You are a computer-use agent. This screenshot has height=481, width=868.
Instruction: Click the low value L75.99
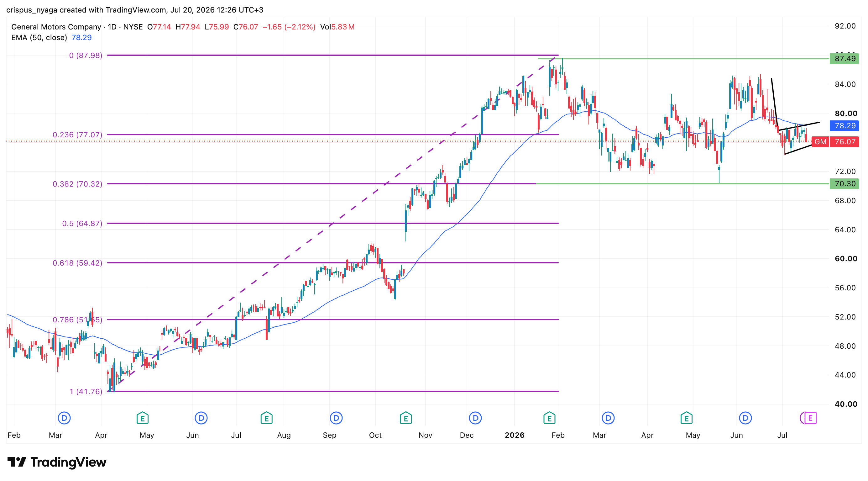[217, 27]
